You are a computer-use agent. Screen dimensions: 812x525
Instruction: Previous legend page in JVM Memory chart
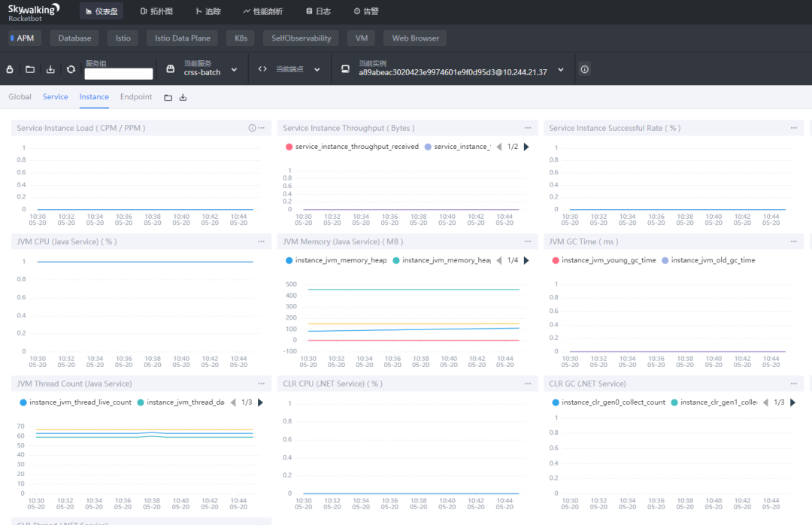click(x=498, y=260)
